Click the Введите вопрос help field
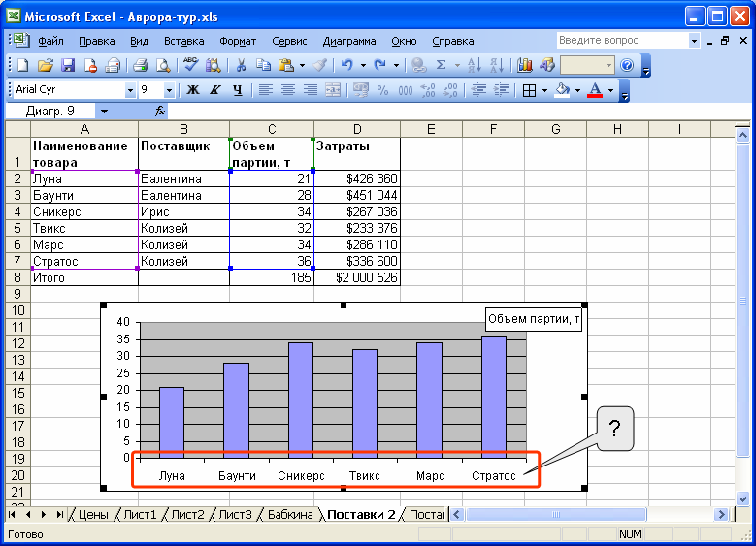The width and height of the screenshot is (756, 546). [x=622, y=41]
